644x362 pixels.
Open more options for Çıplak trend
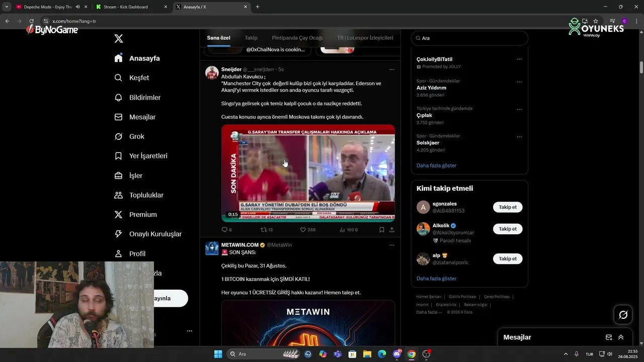click(519, 110)
